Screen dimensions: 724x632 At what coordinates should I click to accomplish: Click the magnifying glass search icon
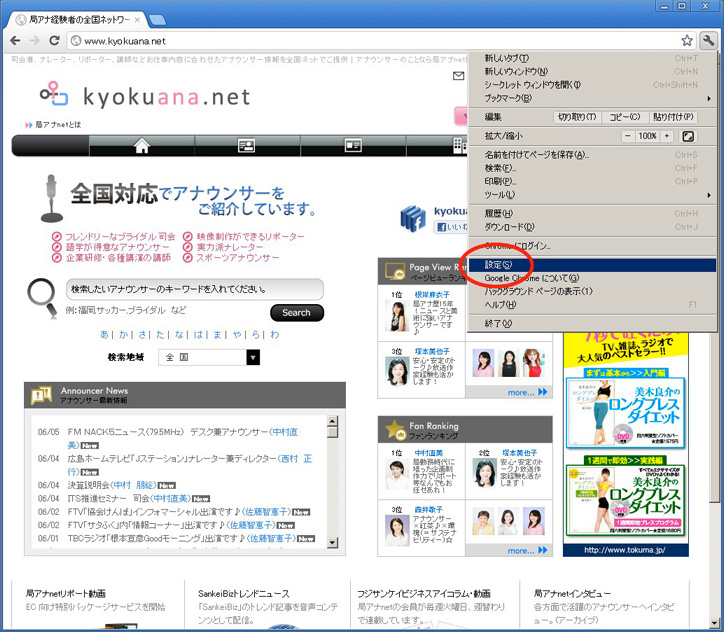(42, 297)
